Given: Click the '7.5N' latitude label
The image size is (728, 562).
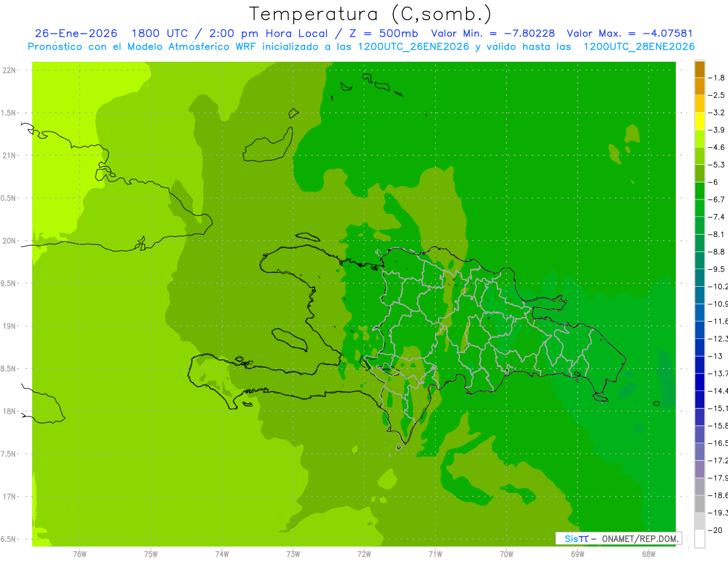Looking at the screenshot, I should click(9, 454).
